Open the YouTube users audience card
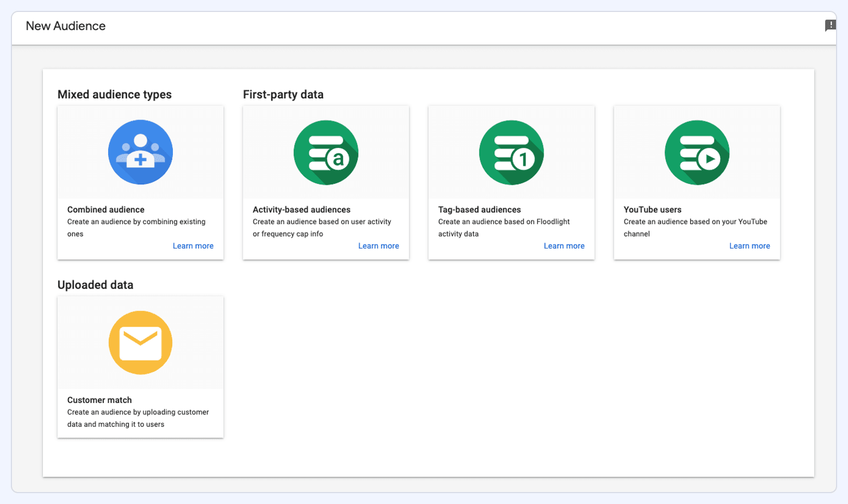The width and height of the screenshot is (848, 504). click(x=697, y=182)
